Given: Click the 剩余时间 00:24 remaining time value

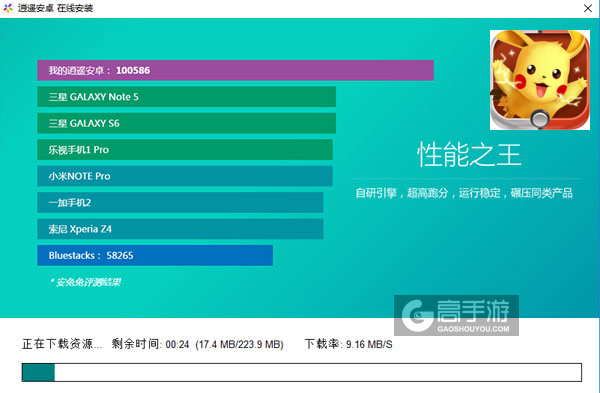Looking at the screenshot, I should coord(150,344).
